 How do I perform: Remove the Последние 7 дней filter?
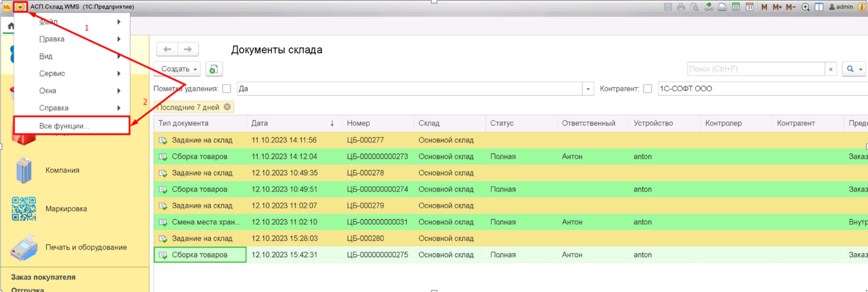(x=227, y=107)
